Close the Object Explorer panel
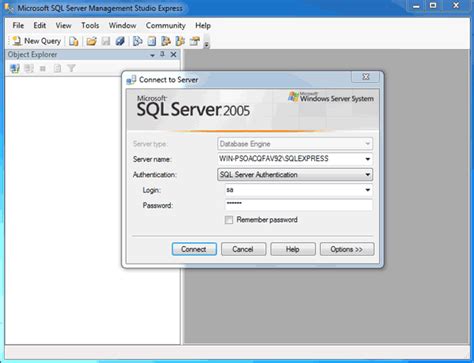Viewport: 474px width, 363px height. point(173,55)
